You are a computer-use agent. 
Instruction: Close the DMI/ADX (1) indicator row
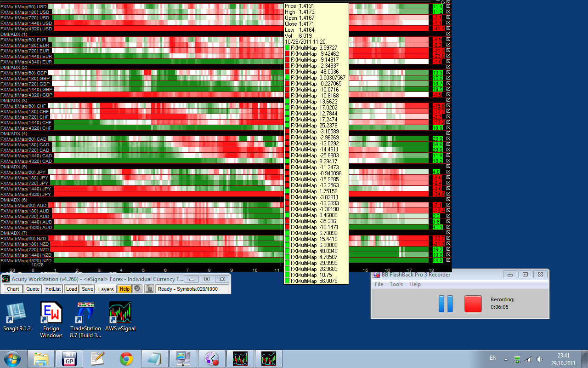pyautogui.click(x=448, y=34)
